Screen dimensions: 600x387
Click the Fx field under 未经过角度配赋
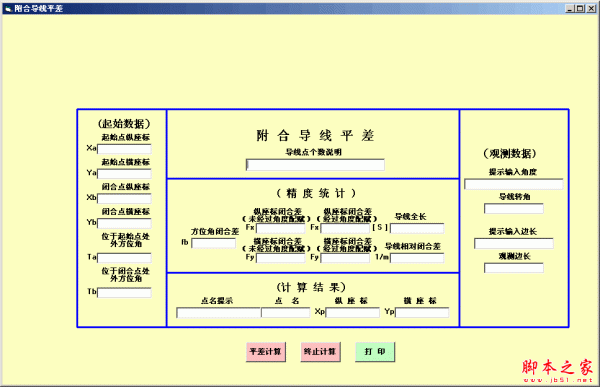point(280,228)
